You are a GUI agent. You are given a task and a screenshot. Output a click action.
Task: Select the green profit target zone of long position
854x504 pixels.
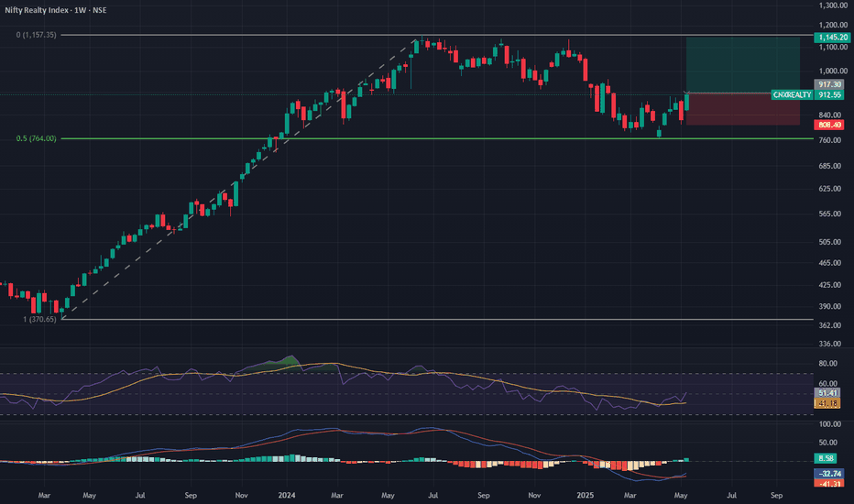tap(743, 65)
